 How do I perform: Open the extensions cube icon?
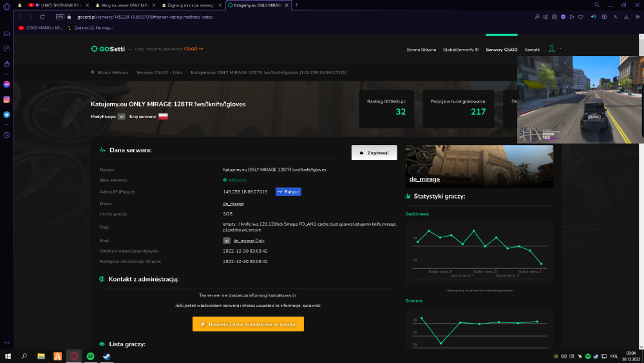(x=604, y=17)
